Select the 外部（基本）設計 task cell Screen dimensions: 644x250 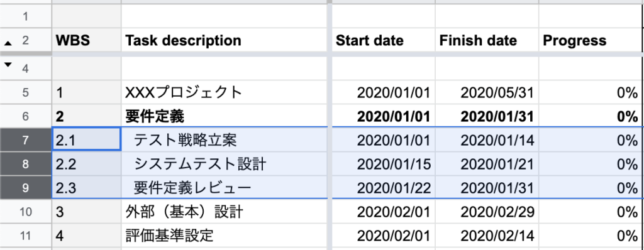click(x=225, y=212)
